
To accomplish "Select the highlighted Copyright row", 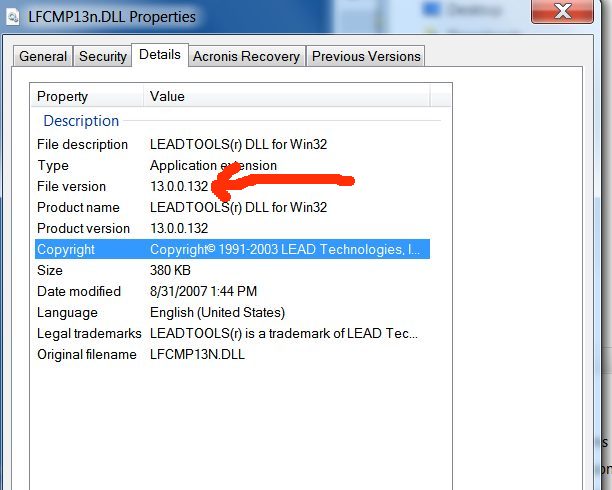I will (x=233, y=249).
